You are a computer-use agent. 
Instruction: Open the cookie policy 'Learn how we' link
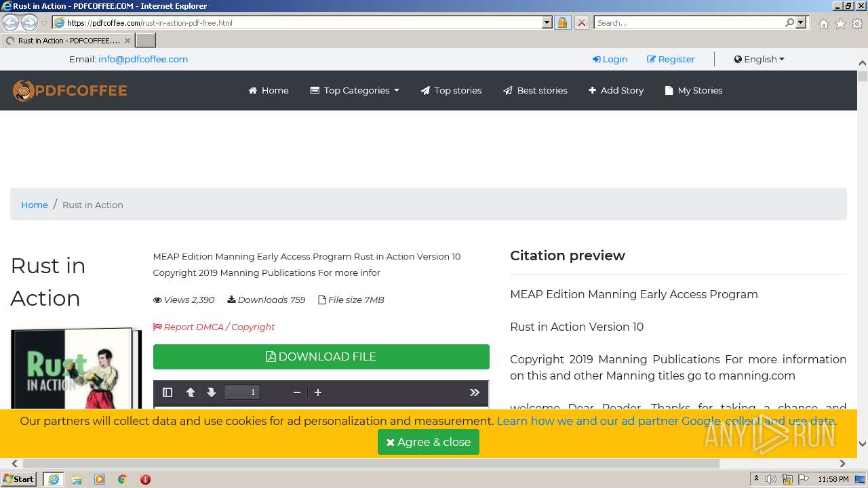pos(666,421)
